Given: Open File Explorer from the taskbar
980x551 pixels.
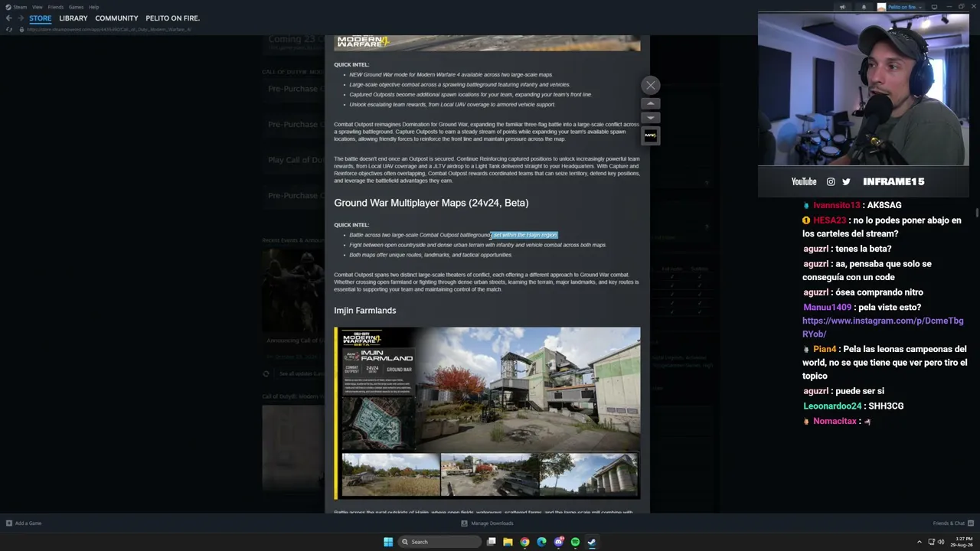Looking at the screenshot, I should point(508,542).
